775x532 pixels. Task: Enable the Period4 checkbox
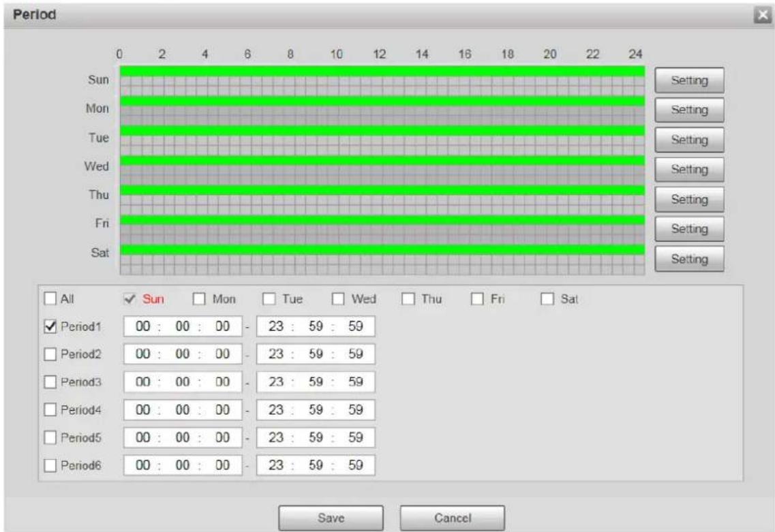50,409
